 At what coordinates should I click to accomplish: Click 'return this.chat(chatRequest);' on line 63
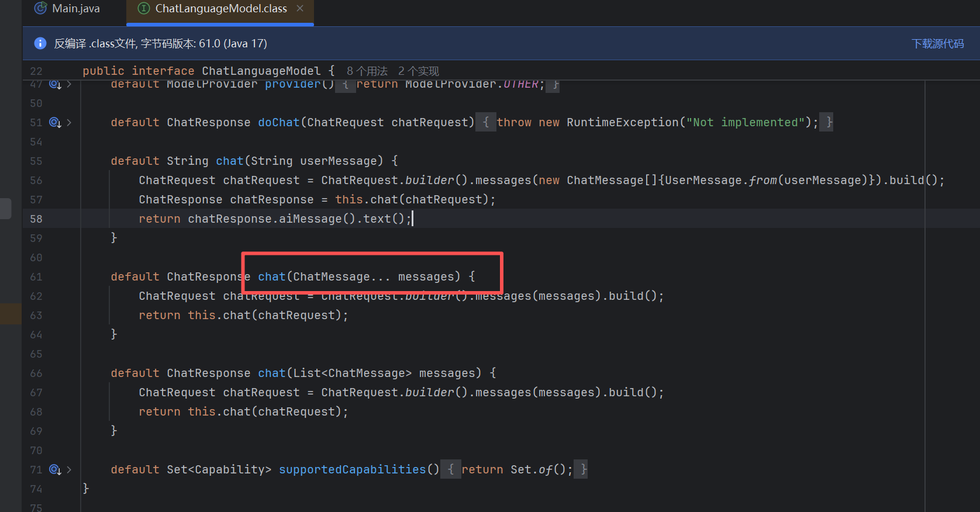click(243, 315)
